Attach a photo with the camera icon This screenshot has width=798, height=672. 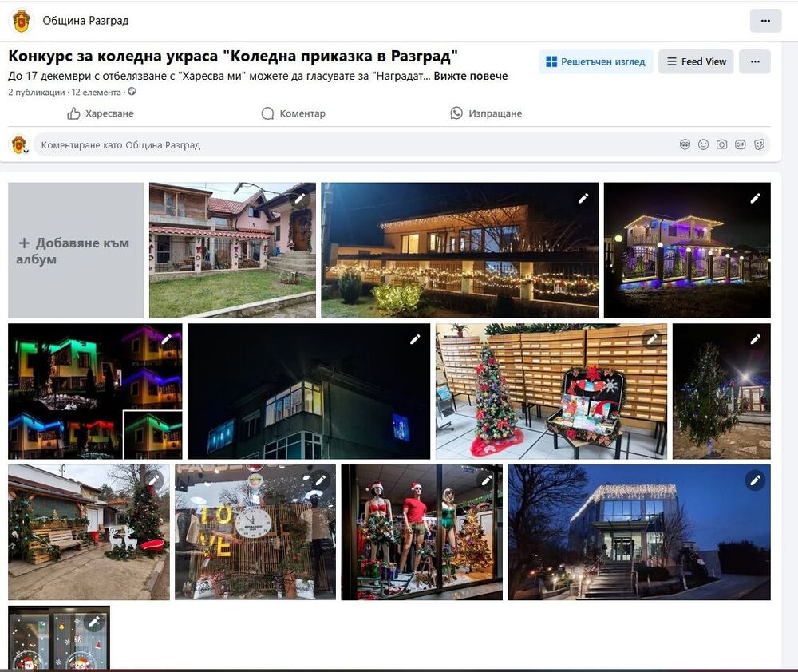tap(721, 144)
